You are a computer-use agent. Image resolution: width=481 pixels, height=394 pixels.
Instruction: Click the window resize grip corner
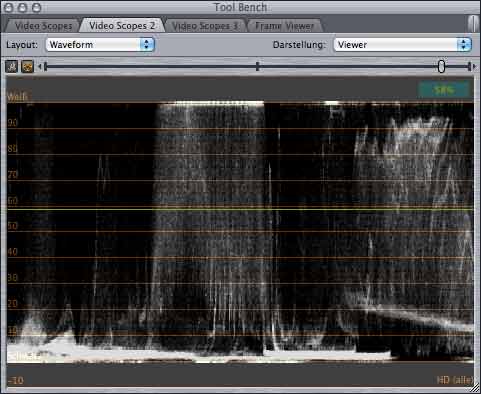476,389
